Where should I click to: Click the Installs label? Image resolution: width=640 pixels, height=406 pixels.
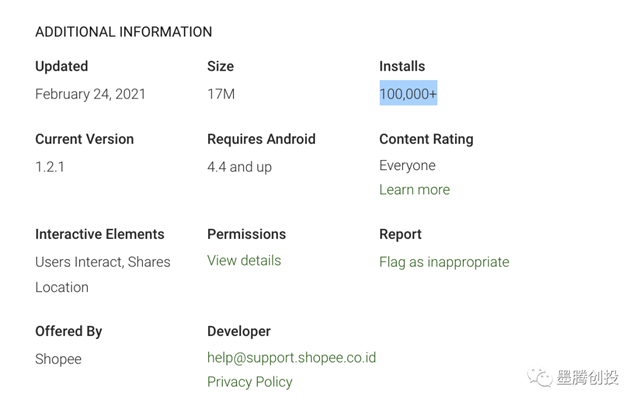click(402, 66)
